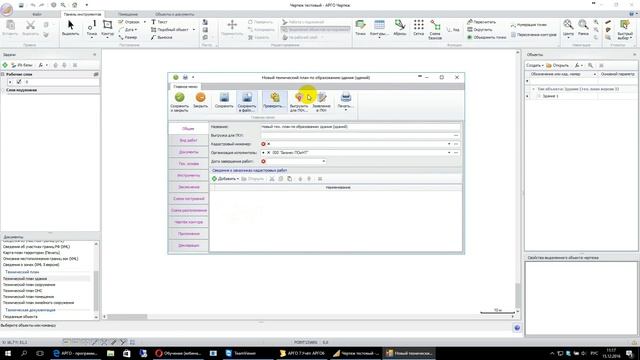The image size is (640, 360).
Task: Select the 'Текст' tool in the ribbon
Action: (160, 22)
